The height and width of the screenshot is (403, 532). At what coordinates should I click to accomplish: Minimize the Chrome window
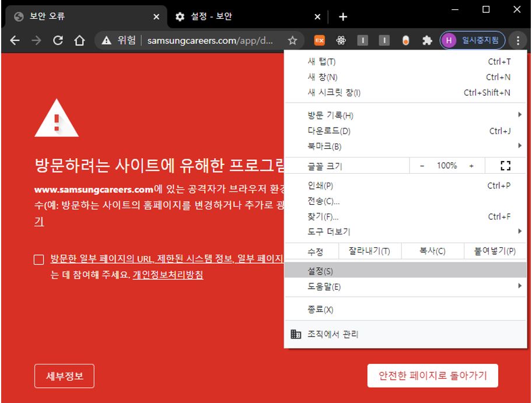pyautogui.click(x=455, y=9)
